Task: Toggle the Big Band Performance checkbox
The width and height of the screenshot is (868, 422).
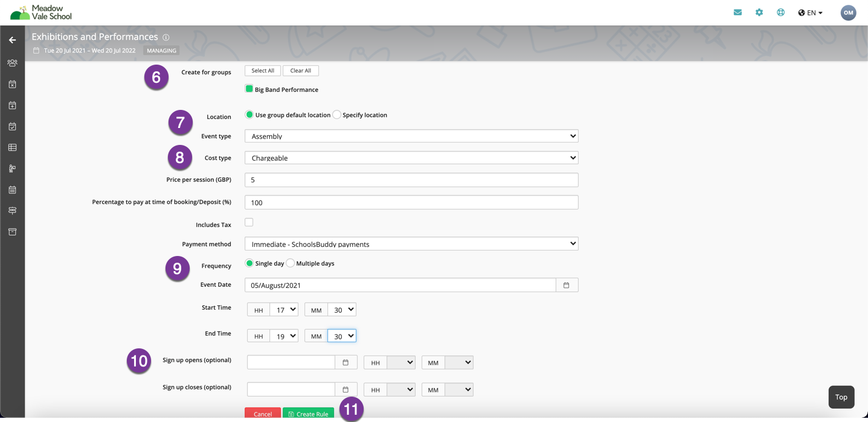Action: (x=249, y=89)
